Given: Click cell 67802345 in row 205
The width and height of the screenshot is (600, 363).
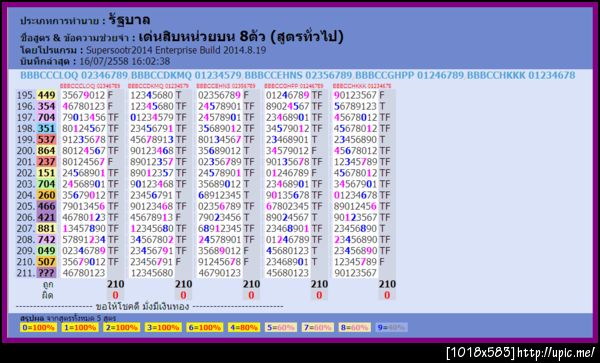Looking at the screenshot, I should 287,206.
